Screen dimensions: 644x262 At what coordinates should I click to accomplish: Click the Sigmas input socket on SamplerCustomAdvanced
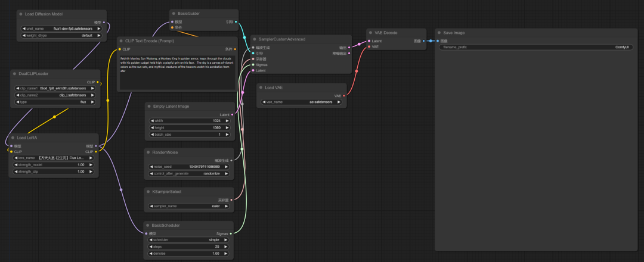(x=253, y=65)
